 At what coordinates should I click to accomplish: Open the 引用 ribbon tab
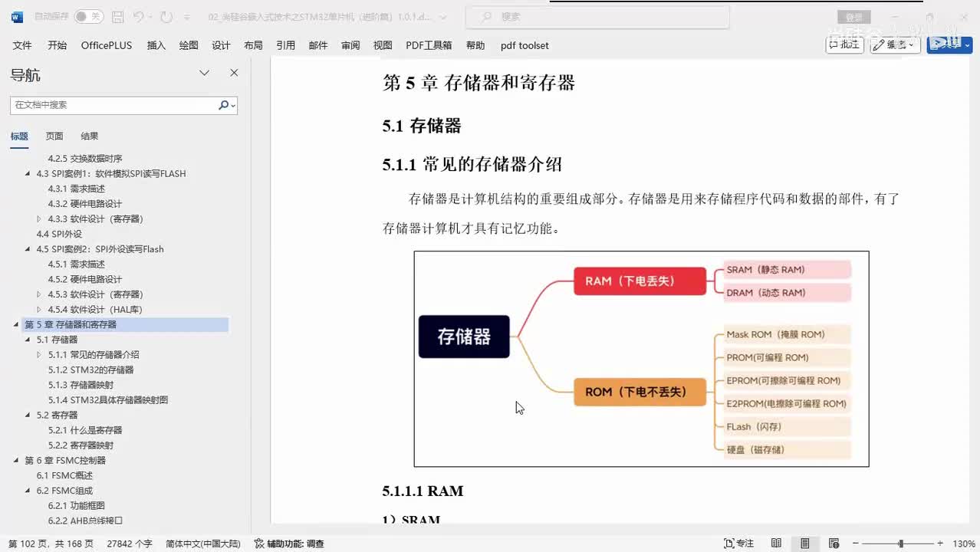[285, 45]
